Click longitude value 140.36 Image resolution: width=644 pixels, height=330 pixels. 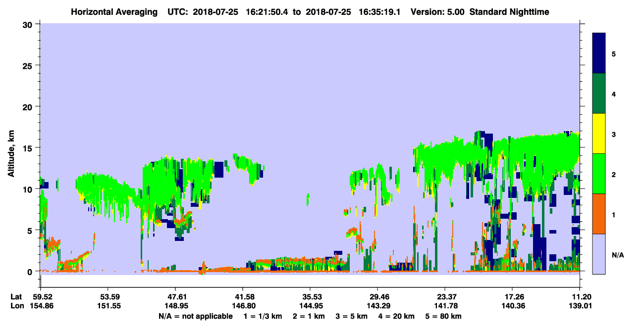[x=512, y=306]
